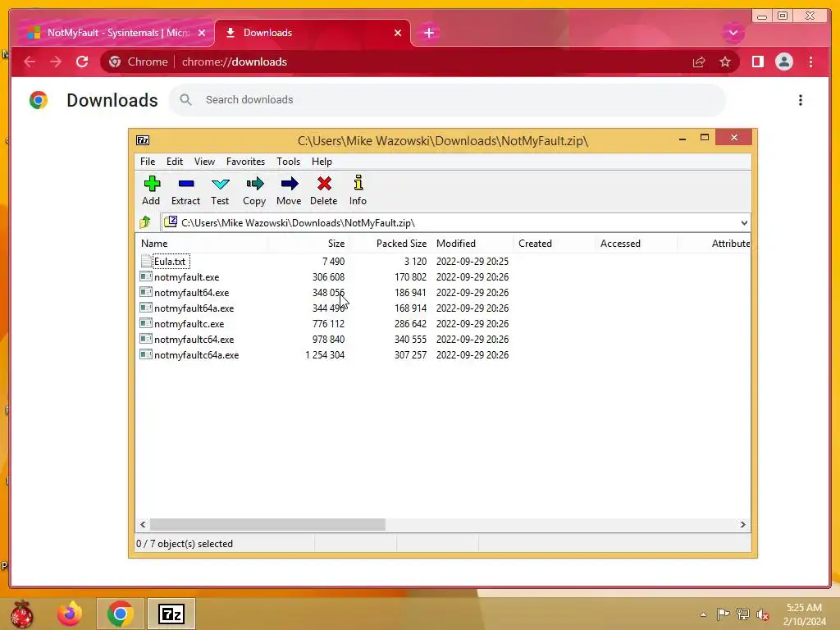Go up one folder level in 7-Zip
Image resolution: width=840 pixels, height=630 pixels.
point(145,222)
